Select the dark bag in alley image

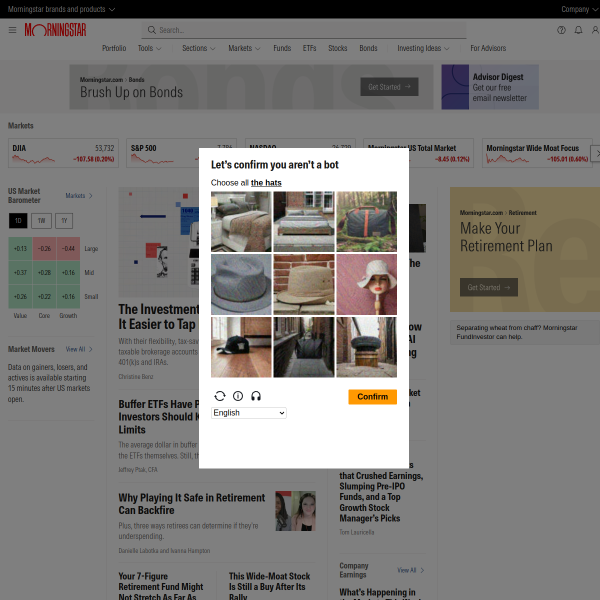point(304,347)
